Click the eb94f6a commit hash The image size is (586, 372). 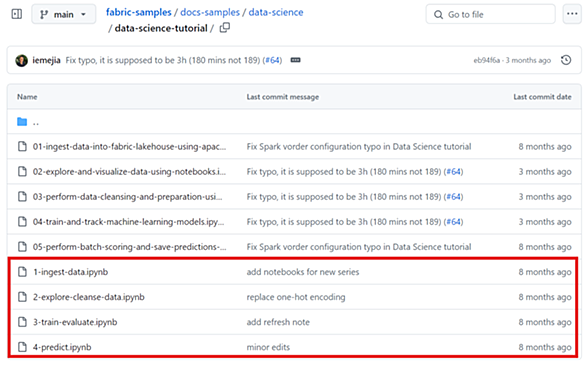pos(487,60)
